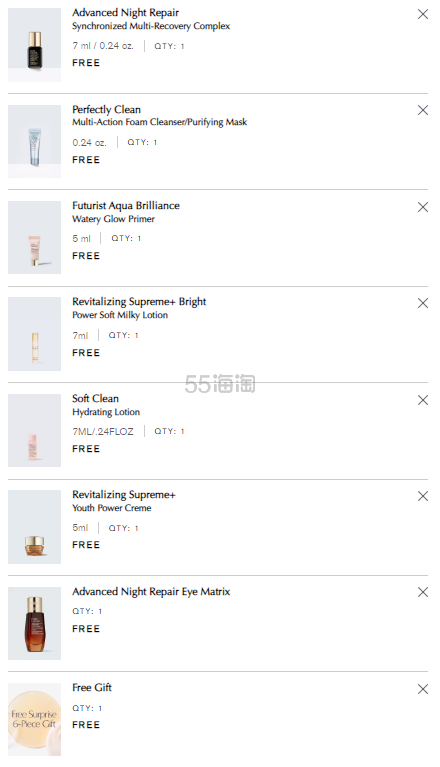The height and width of the screenshot is (767, 440).
Task: Remove Revitalizing Supreme+ Youth Power Creme
Action: pyautogui.click(x=423, y=496)
